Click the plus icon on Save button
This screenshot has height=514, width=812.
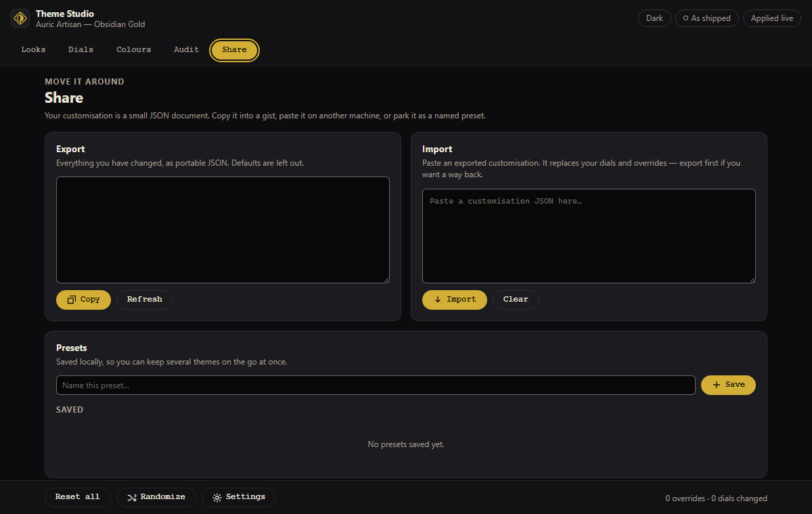717,385
